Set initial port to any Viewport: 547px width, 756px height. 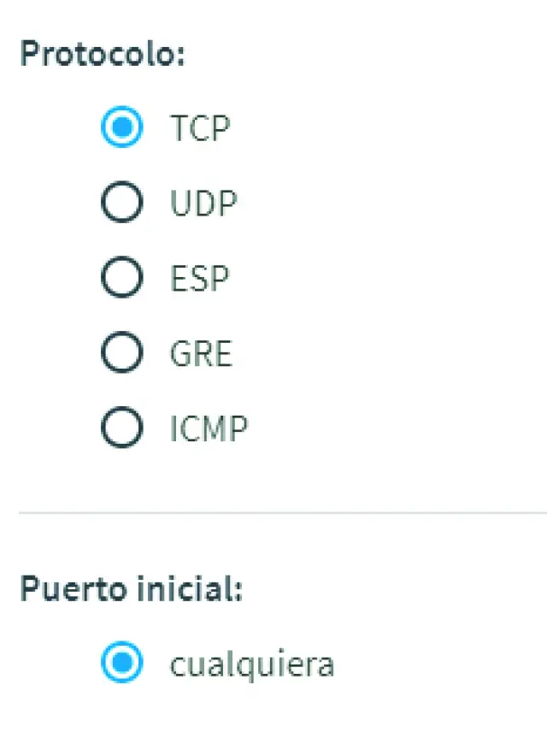[x=121, y=663]
